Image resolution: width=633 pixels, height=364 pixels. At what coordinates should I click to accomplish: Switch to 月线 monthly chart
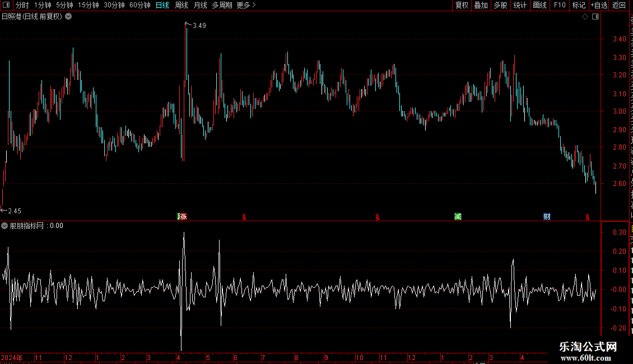[x=200, y=5]
